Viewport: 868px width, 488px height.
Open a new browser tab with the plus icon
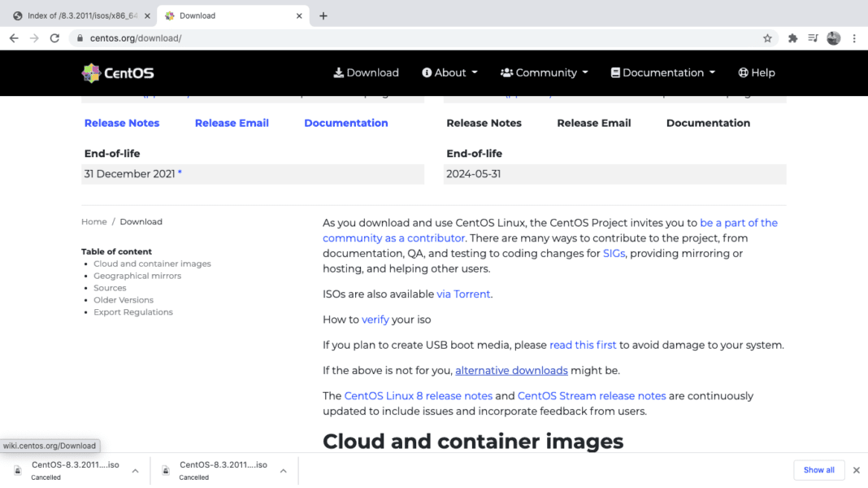tap(323, 15)
